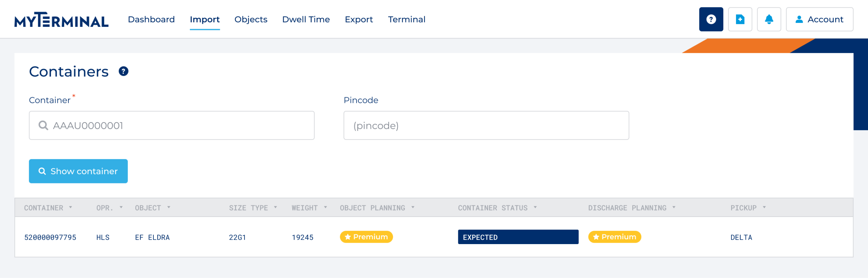The image size is (868, 278).
Task: Open the Account menu button
Action: (x=819, y=19)
